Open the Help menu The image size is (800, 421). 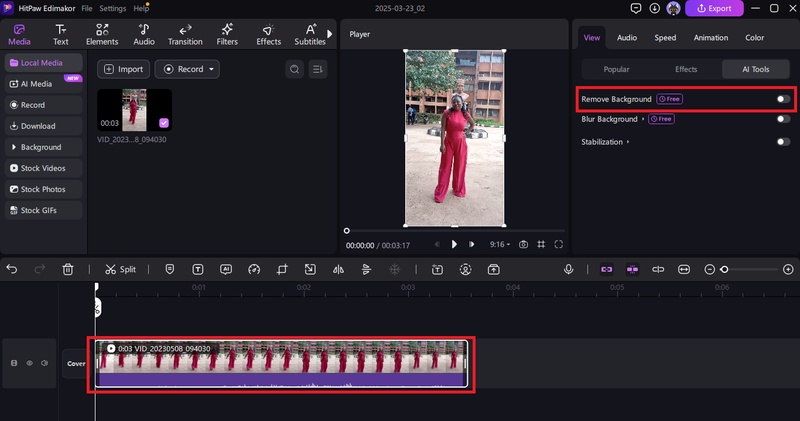(x=140, y=8)
